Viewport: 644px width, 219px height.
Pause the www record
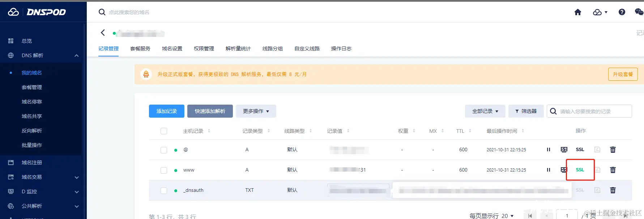pos(549,170)
